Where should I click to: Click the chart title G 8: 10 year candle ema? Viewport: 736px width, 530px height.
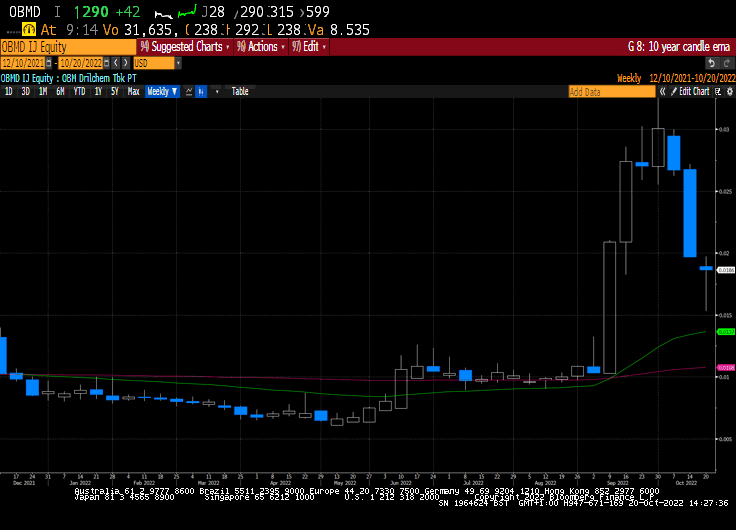click(x=679, y=46)
